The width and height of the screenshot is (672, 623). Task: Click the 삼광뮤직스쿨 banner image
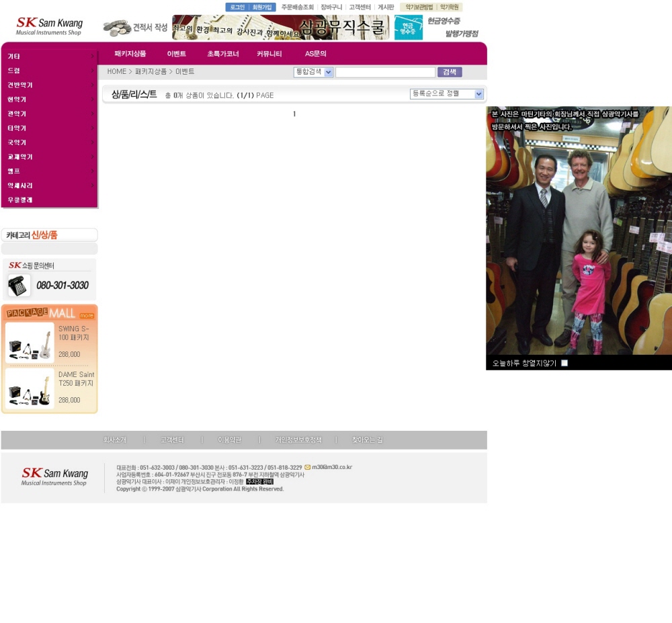[280, 28]
